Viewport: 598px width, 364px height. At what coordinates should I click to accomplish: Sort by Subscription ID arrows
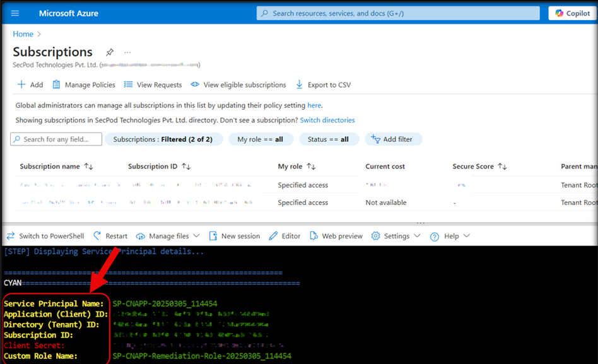pos(186,167)
